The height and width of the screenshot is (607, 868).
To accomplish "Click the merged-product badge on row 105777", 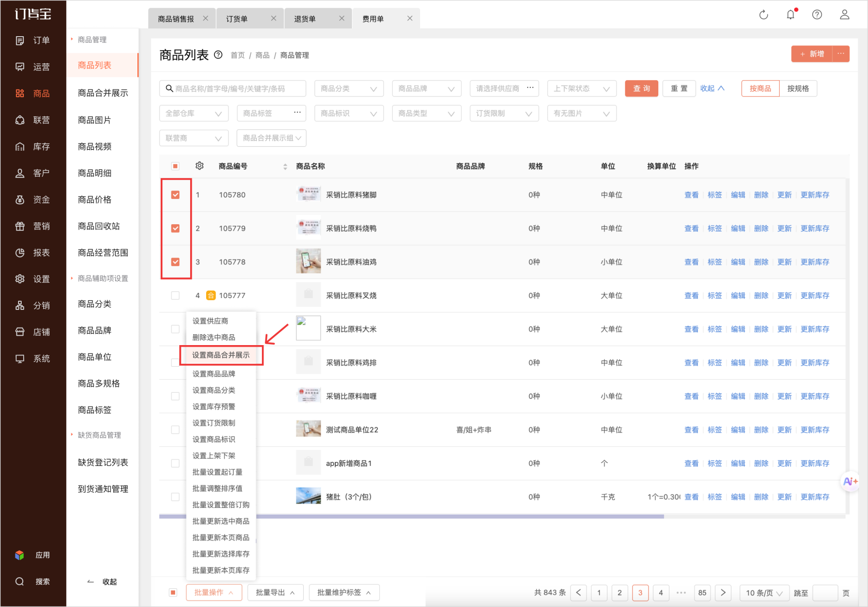I will [x=211, y=295].
